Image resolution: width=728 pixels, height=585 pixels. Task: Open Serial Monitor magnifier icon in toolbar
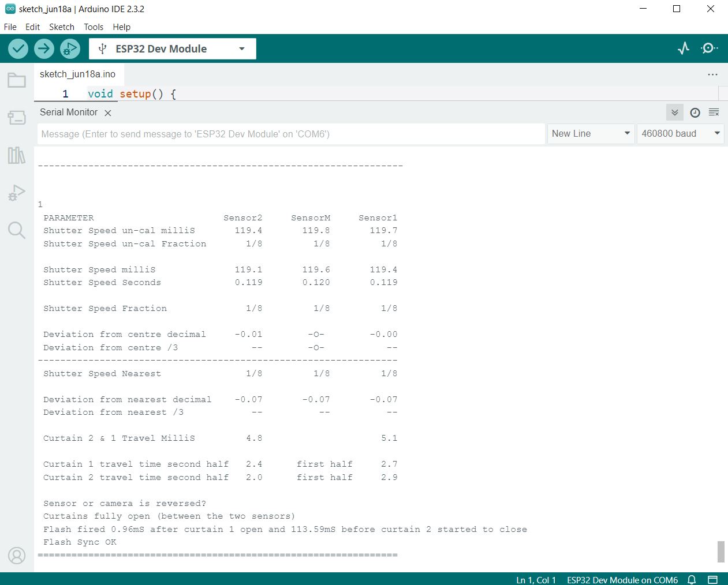click(710, 48)
